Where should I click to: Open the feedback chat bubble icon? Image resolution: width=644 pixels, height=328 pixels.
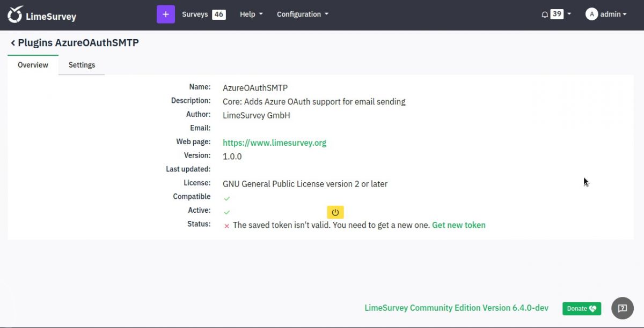click(x=622, y=308)
